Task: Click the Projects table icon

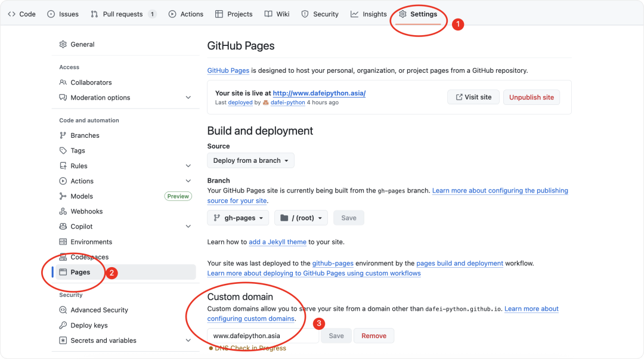Action: click(x=219, y=14)
